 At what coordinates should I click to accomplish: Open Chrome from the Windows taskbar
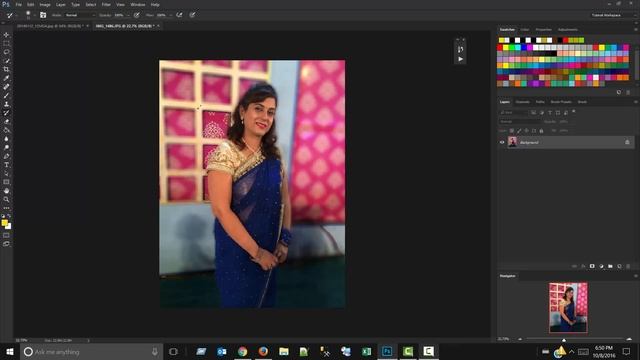pyautogui.click(x=242, y=351)
